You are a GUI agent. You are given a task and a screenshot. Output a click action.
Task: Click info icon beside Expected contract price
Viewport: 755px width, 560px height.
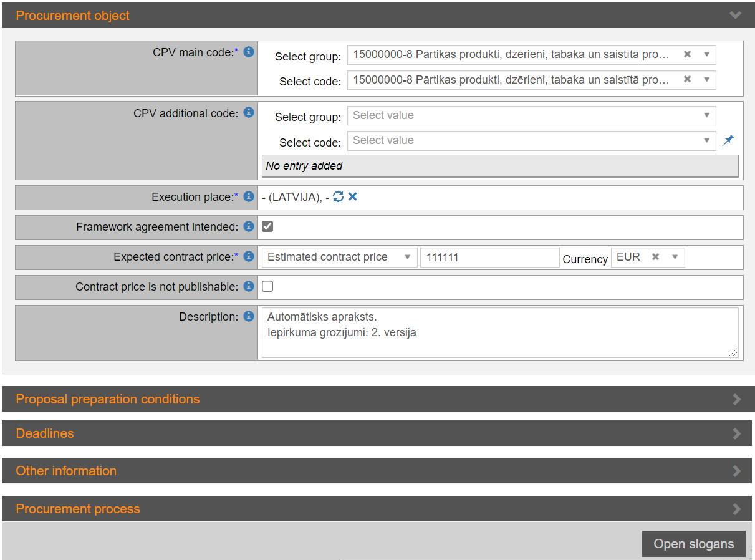pos(249,256)
